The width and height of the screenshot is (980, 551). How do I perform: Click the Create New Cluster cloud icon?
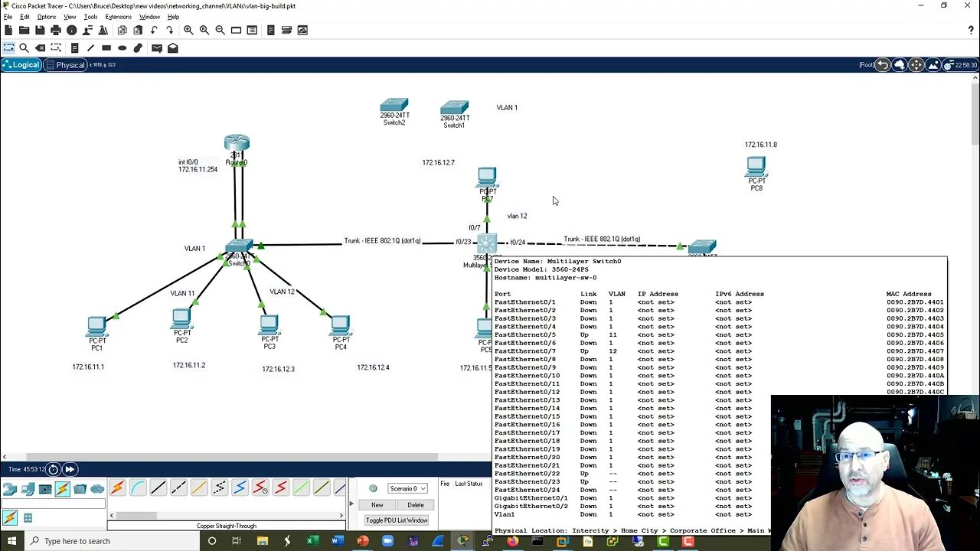coord(900,65)
